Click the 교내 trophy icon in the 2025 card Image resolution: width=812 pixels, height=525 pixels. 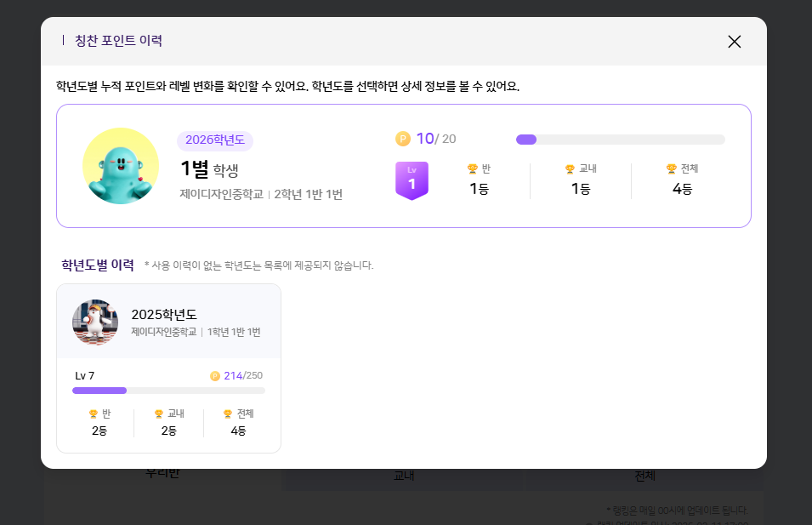click(159, 414)
